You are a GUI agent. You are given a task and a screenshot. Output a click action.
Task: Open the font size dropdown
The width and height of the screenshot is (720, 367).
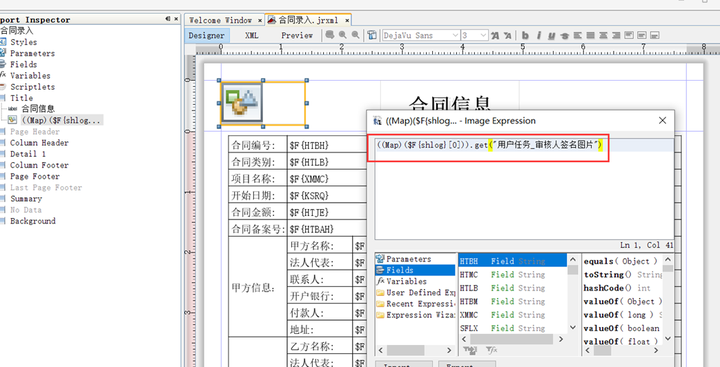484,35
